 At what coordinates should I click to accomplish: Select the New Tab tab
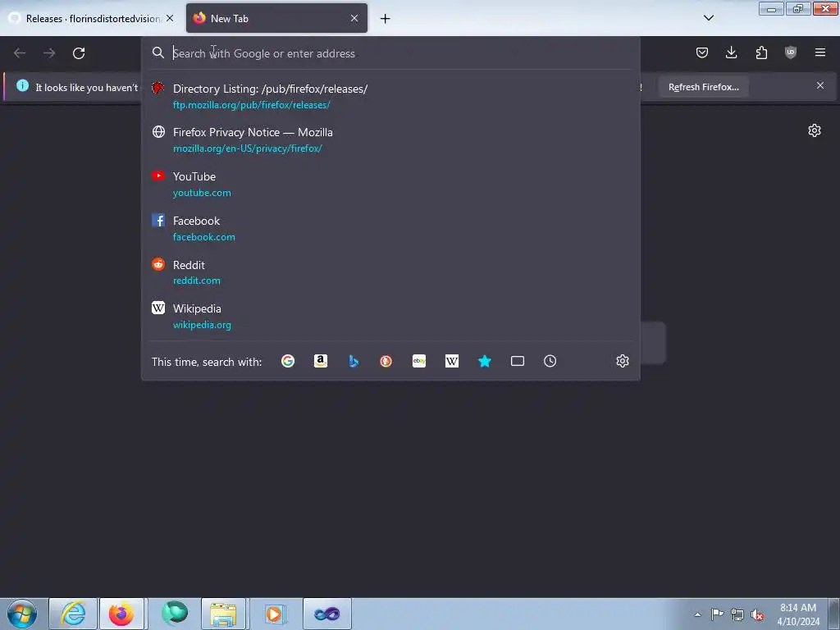(276, 18)
